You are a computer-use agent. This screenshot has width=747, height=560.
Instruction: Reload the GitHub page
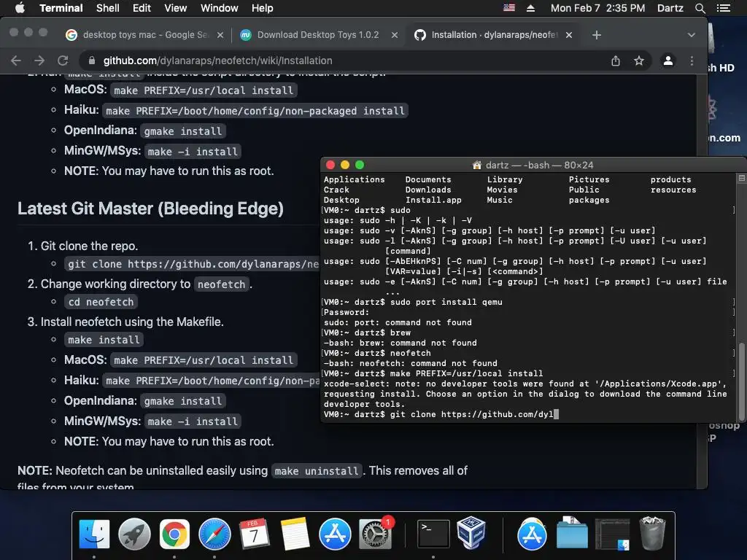click(x=63, y=61)
